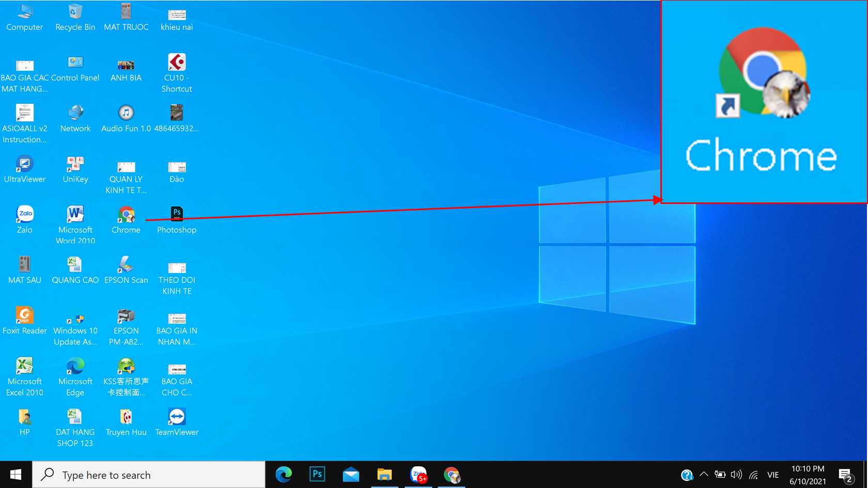Select the Foxit Reader shortcut

[x=25, y=321]
